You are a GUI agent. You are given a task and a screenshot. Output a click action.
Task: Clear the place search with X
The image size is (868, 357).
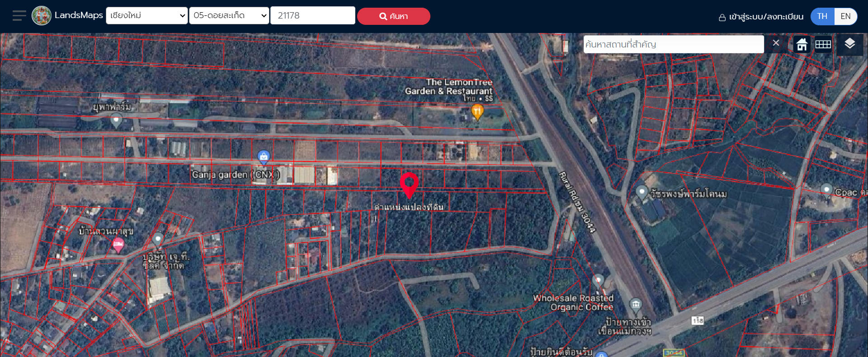click(776, 43)
